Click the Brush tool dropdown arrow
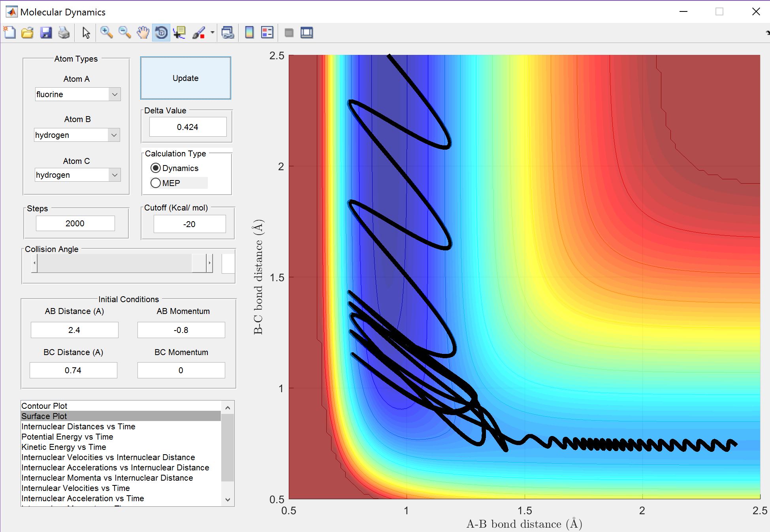Image resolution: width=770 pixels, height=532 pixels. point(213,33)
